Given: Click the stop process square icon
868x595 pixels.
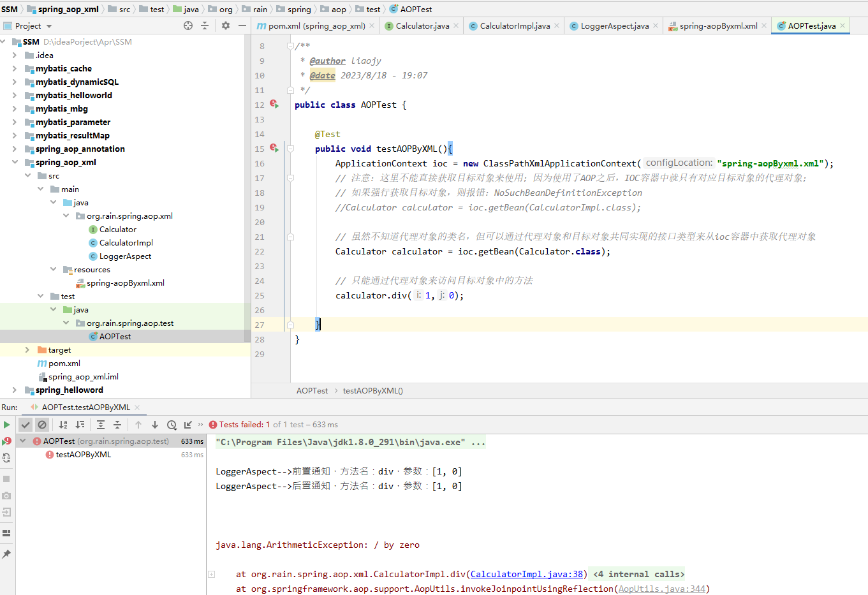Looking at the screenshot, I should click(x=6, y=479).
